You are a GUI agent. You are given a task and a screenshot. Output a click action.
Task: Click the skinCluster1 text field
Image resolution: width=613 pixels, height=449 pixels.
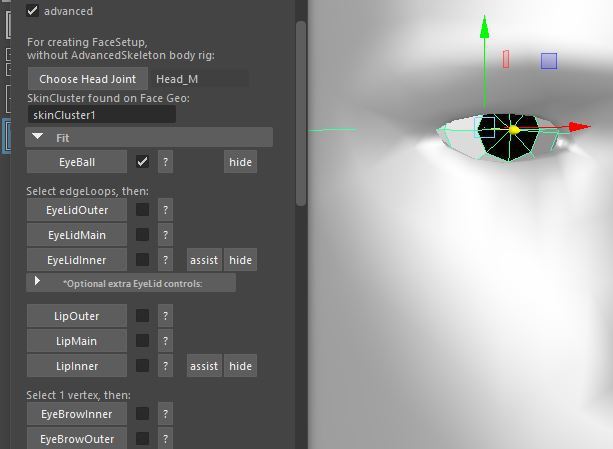[102, 115]
